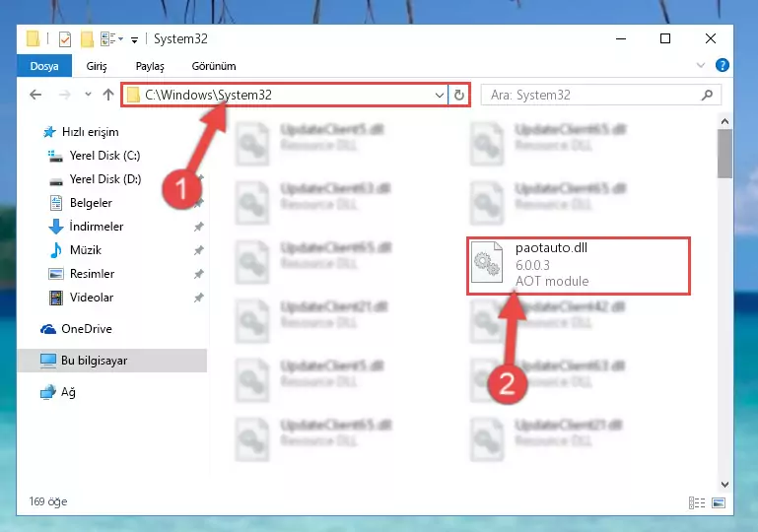The width and height of the screenshot is (758, 532).
Task: Click the scroll down arrow of file list
Action: point(724,484)
